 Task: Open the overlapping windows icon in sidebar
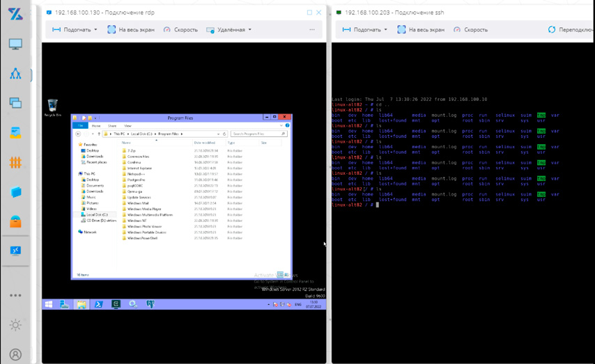pos(15,103)
